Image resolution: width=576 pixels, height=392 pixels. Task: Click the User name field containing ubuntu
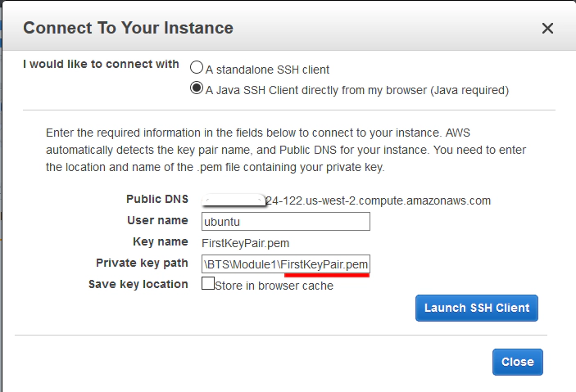(285, 221)
